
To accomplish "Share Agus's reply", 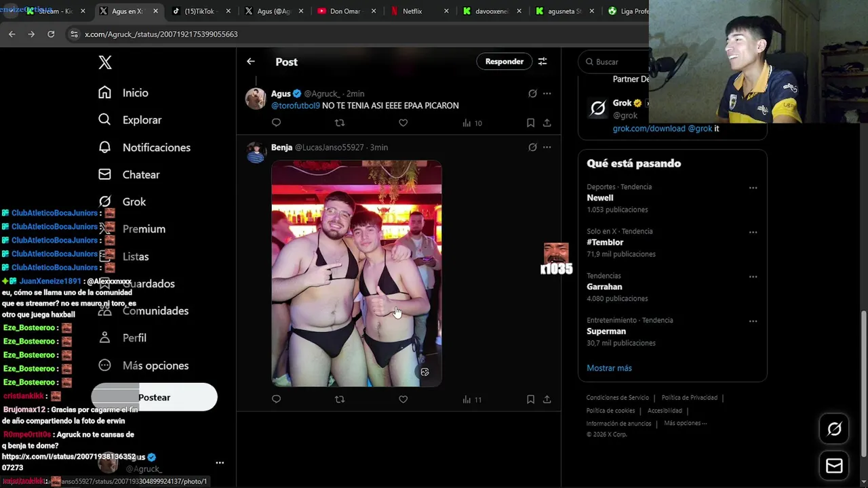I will coord(547,123).
